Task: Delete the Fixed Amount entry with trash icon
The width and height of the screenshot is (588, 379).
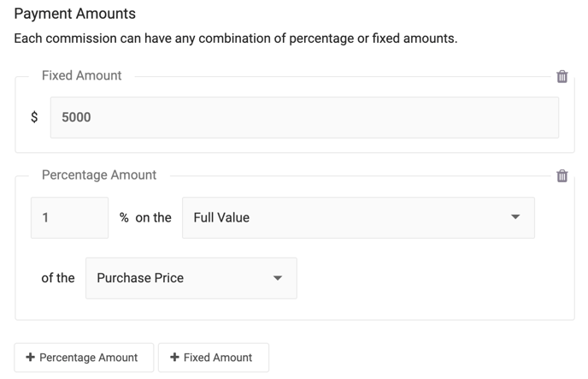Action: 562,76
